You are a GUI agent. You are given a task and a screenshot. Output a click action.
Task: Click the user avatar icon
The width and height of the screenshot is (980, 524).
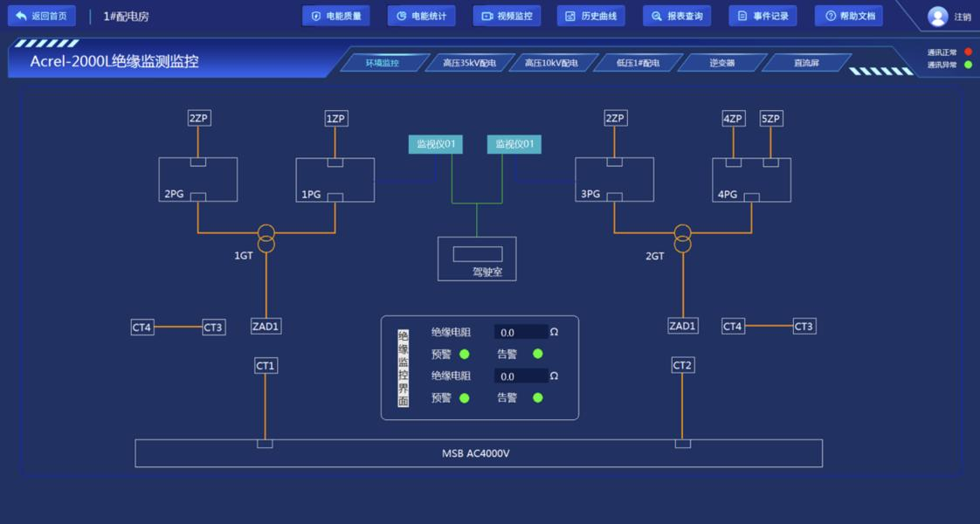click(x=937, y=17)
